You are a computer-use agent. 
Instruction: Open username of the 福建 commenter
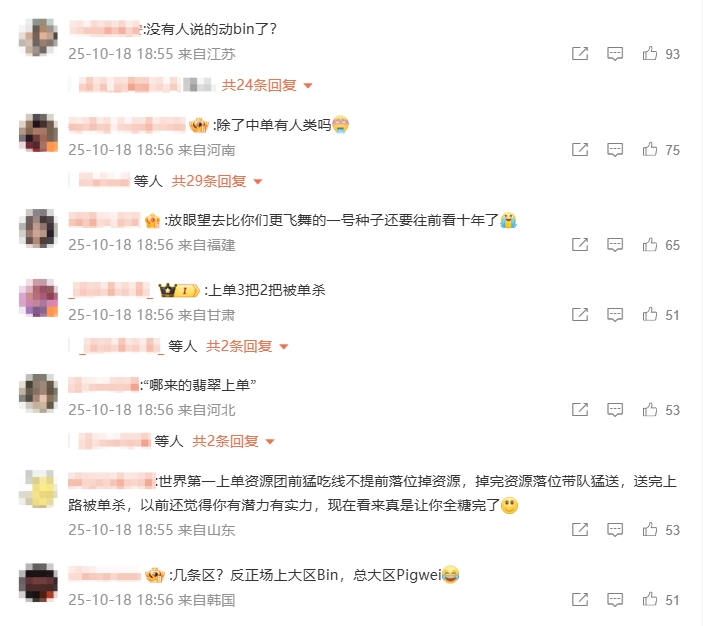click(x=104, y=220)
